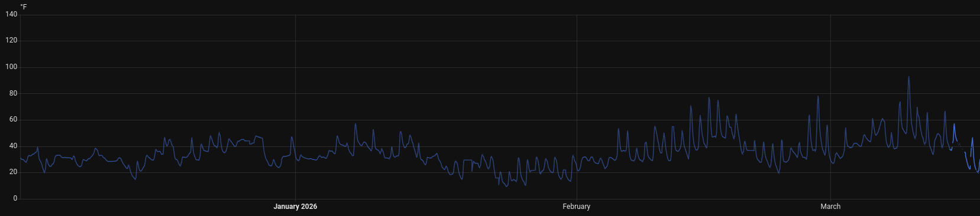This screenshot has width=980, height=216.
Task: Select the highest January temperature peak
Action: (x=355, y=125)
